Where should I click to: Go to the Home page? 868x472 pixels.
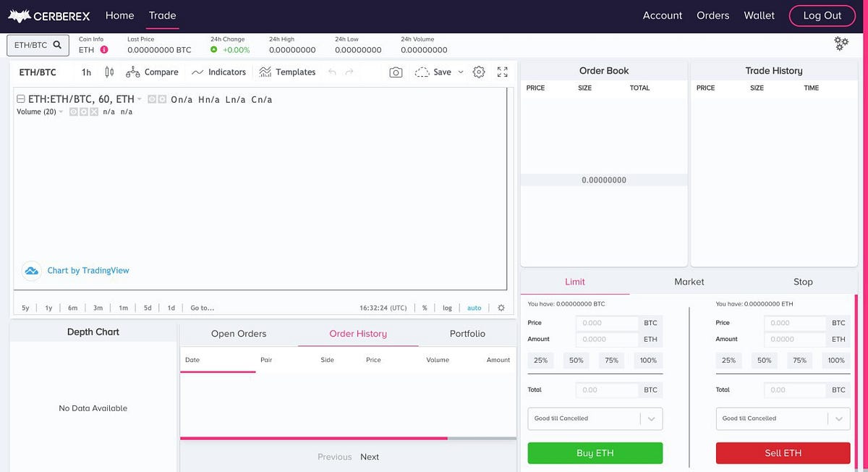coord(119,15)
